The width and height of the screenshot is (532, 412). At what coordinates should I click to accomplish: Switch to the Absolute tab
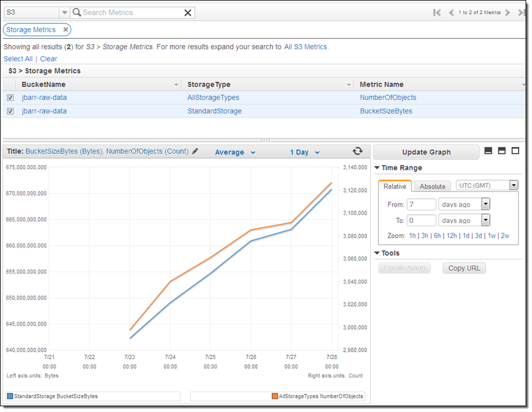433,186
